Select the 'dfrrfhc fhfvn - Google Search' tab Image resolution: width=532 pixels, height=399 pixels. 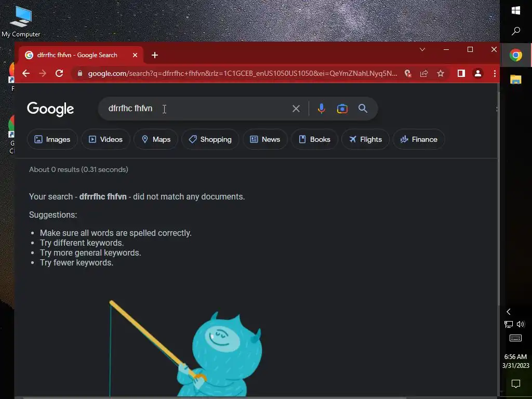click(x=81, y=55)
